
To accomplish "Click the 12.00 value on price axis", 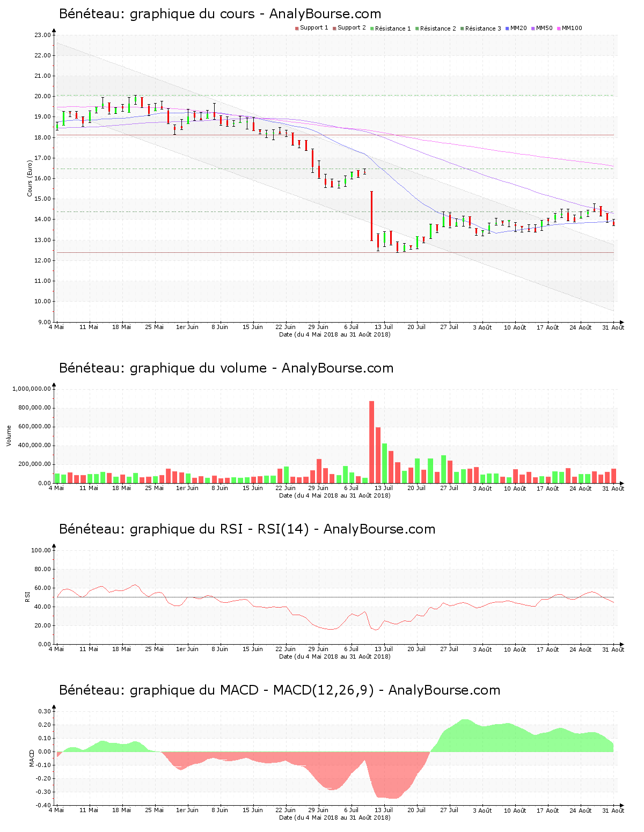I will coord(42,260).
